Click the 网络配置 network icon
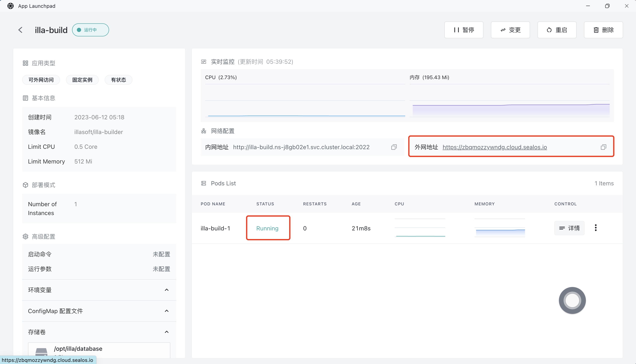The height and width of the screenshot is (364, 636). (204, 131)
